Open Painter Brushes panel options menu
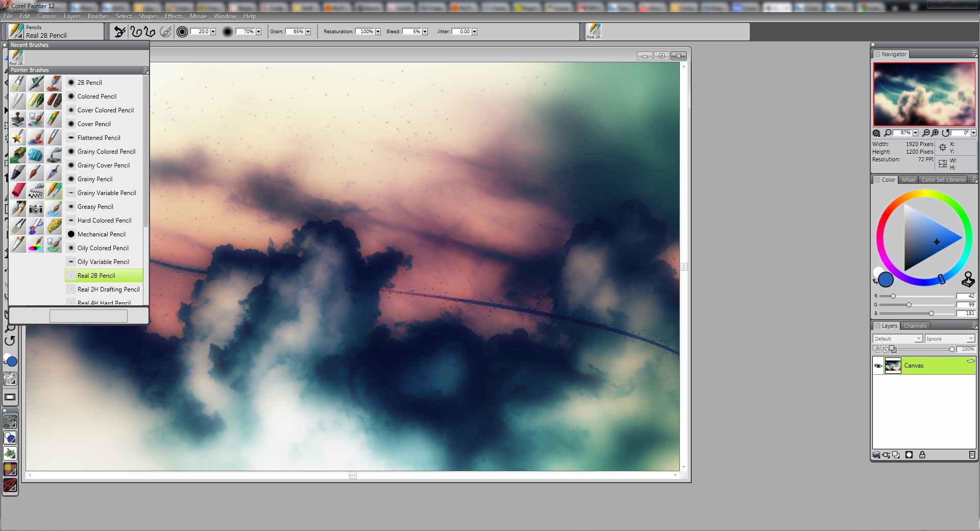Image resolution: width=980 pixels, height=531 pixels. (x=144, y=70)
